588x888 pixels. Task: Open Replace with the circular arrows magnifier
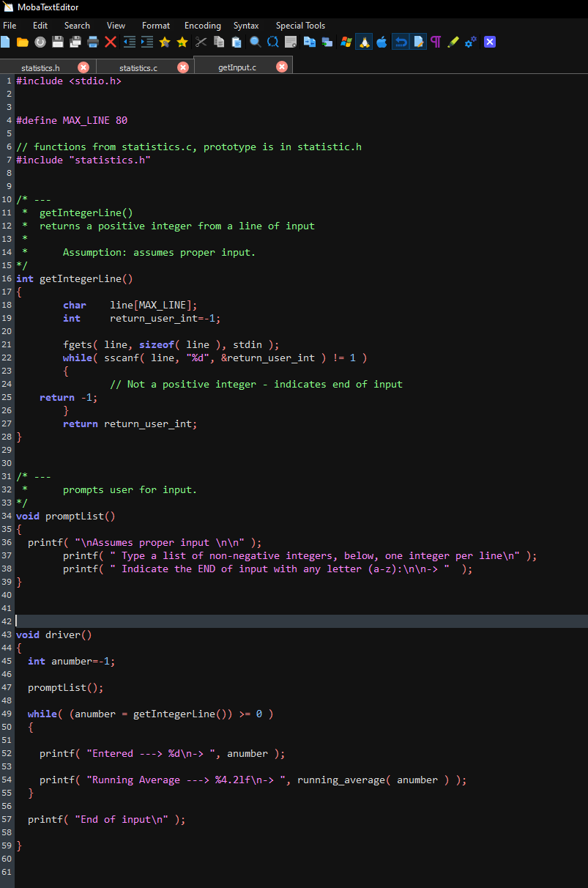coord(273,42)
